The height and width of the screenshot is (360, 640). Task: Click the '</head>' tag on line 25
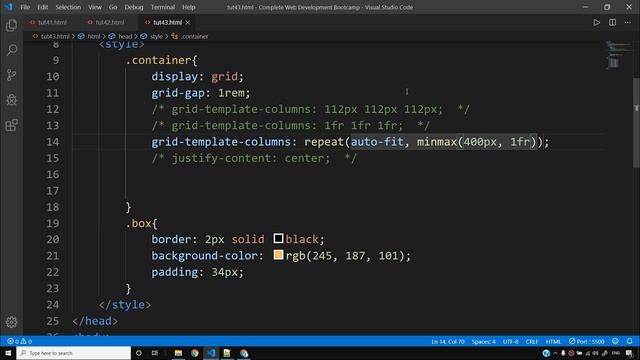coord(95,321)
